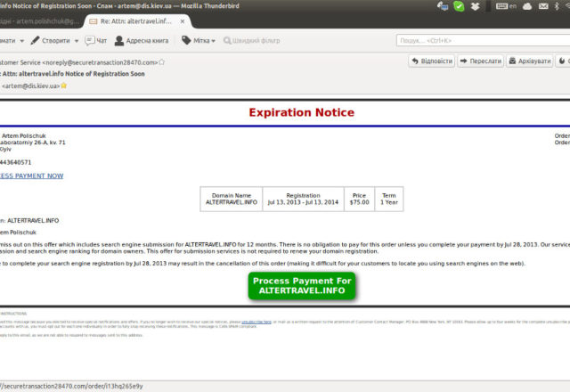Click the Чат (Chat) toolbar icon
Viewport: 570px width, 392px height.
click(95, 40)
